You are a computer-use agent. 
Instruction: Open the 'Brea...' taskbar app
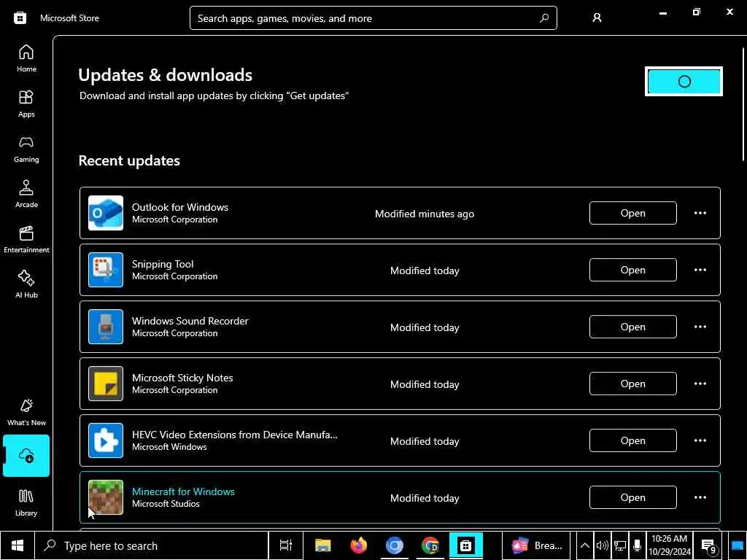pyautogui.click(x=536, y=545)
